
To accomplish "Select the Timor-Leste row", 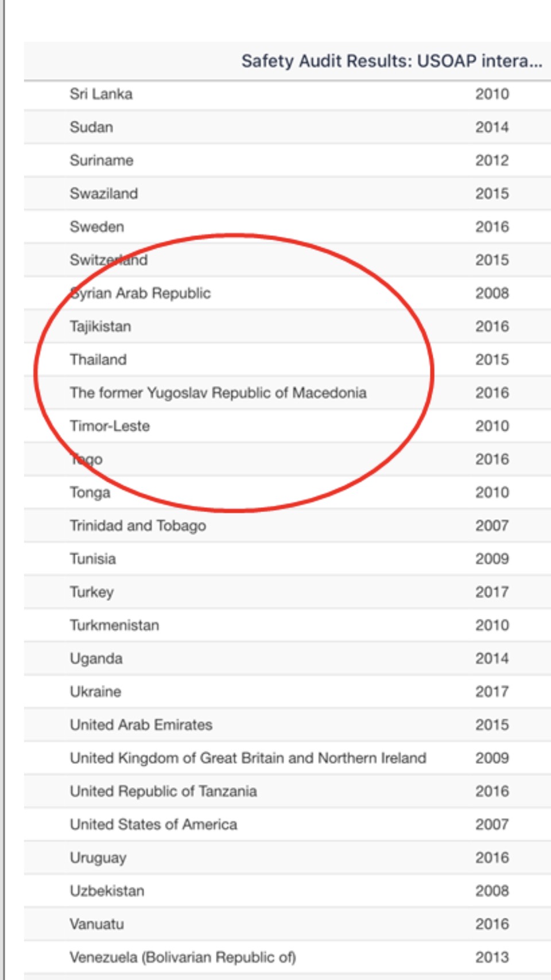I will click(x=110, y=426).
